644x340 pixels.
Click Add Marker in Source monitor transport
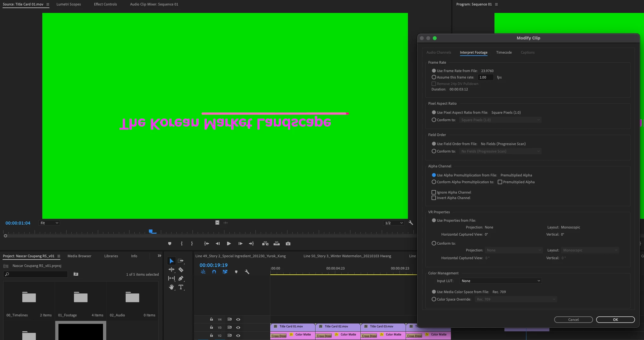pos(170,244)
